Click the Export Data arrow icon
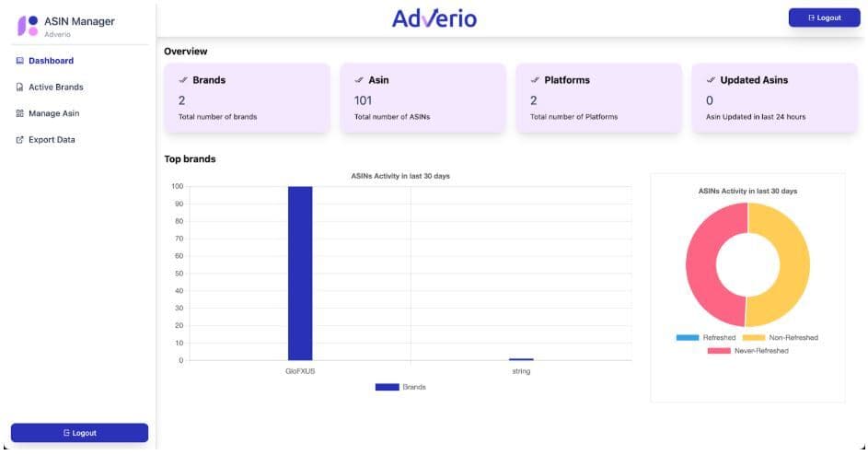 (x=19, y=140)
